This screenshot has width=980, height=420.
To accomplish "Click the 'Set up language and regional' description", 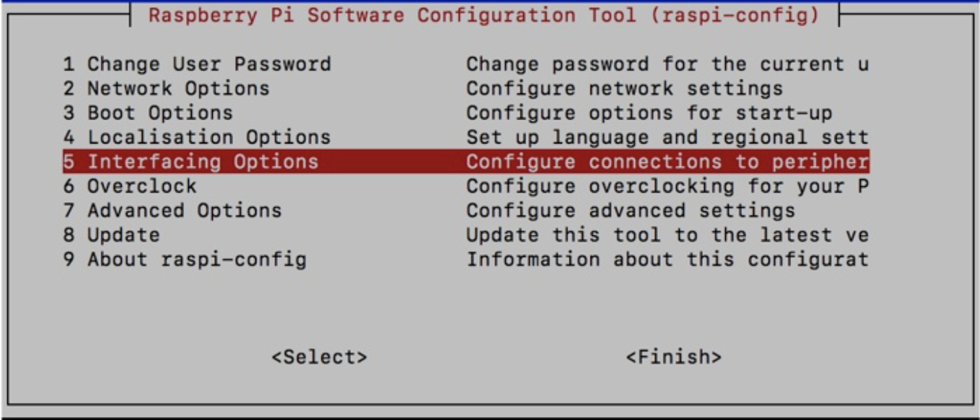I will point(667,138).
